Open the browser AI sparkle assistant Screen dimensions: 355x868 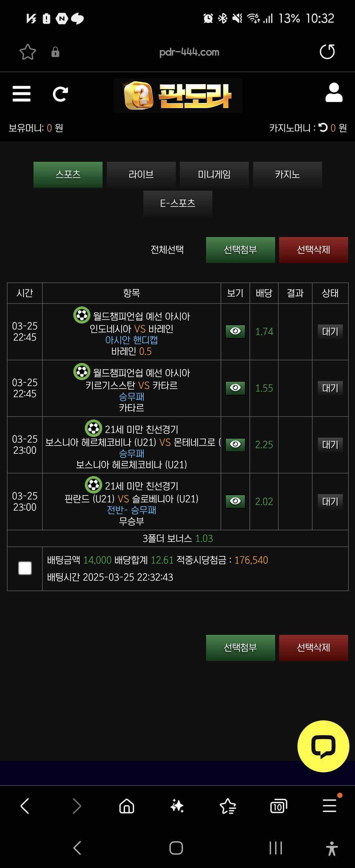point(177,806)
